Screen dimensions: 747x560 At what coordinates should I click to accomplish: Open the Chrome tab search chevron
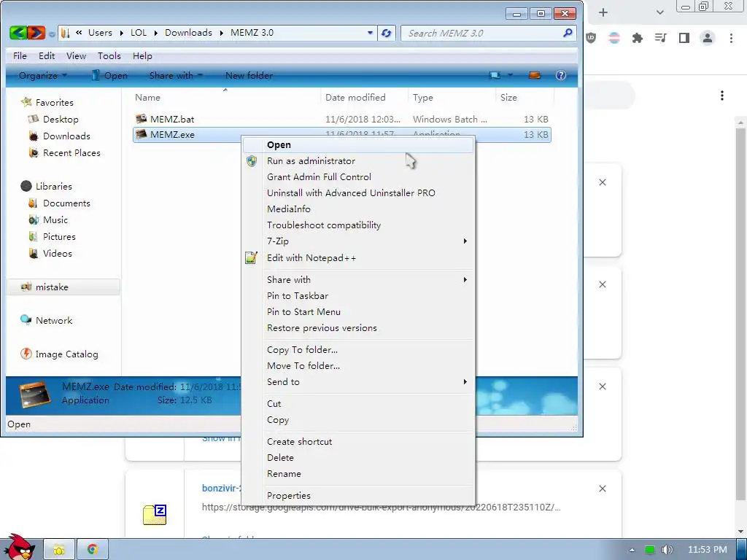tap(659, 12)
